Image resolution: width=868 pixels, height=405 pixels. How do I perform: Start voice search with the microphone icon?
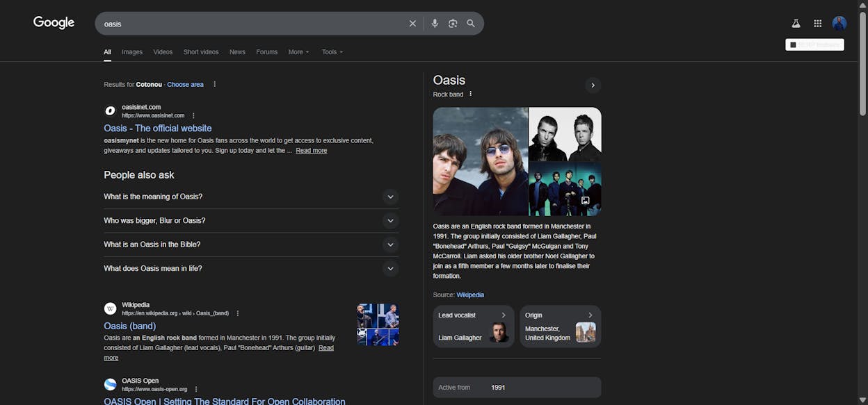(x=435, y=24)
